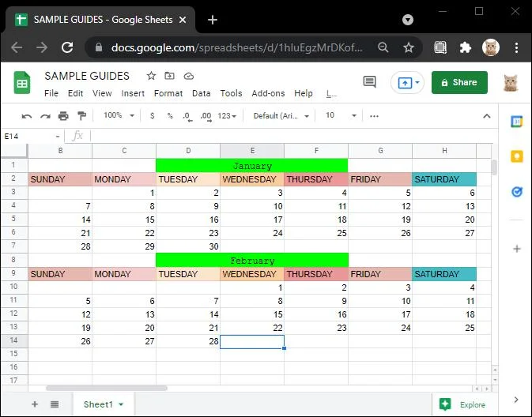Screen dimensions: 532x417
Task: Click the formula bar input
Action: tap(292, 137)
